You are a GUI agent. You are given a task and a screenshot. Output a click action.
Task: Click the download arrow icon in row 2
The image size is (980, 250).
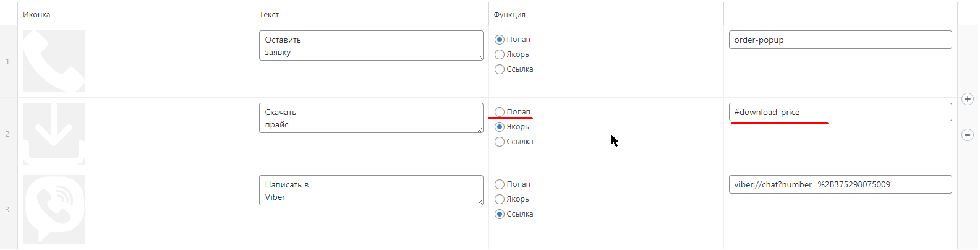click(54, 134)
